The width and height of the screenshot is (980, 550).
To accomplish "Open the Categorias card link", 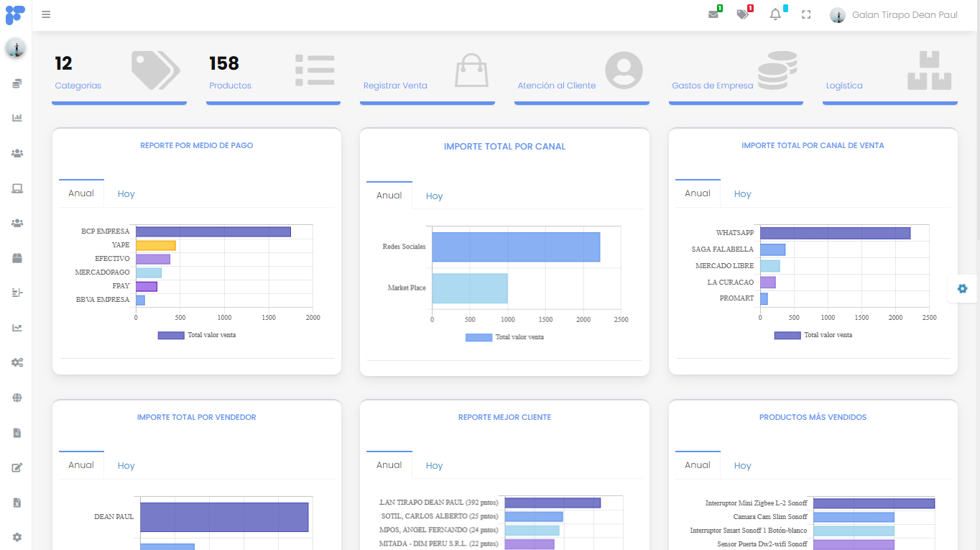I will [78, 86].
